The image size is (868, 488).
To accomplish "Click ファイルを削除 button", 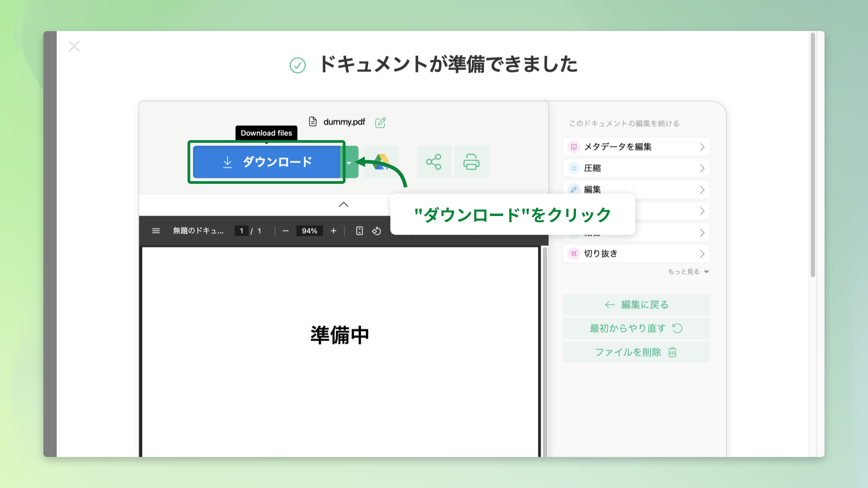I will point(636,352).
